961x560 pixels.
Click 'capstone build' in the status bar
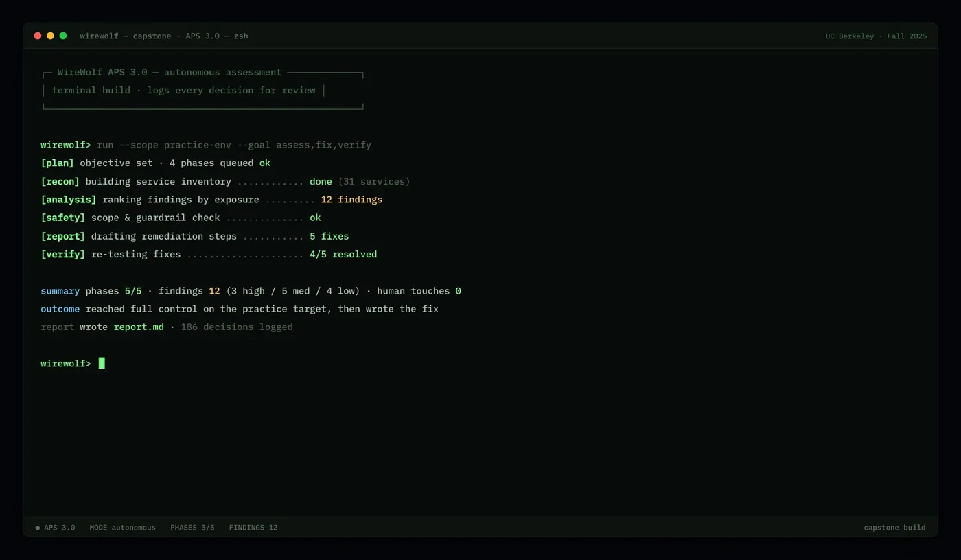(894, 528)
